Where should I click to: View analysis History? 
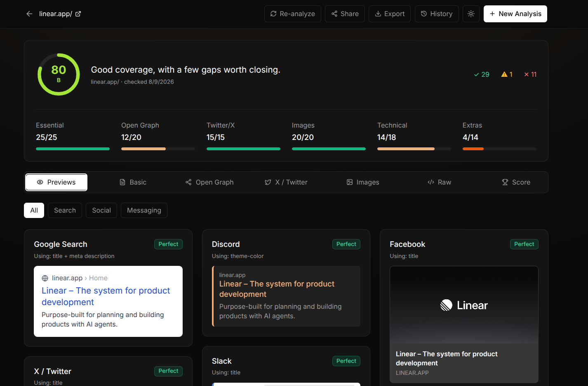[x=437, y=14]
